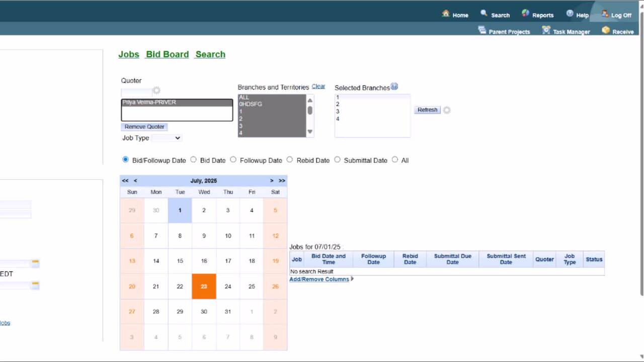644x362 pixels.
Task: Sort by Followup Date column header
Action: (x=374, y=259)
